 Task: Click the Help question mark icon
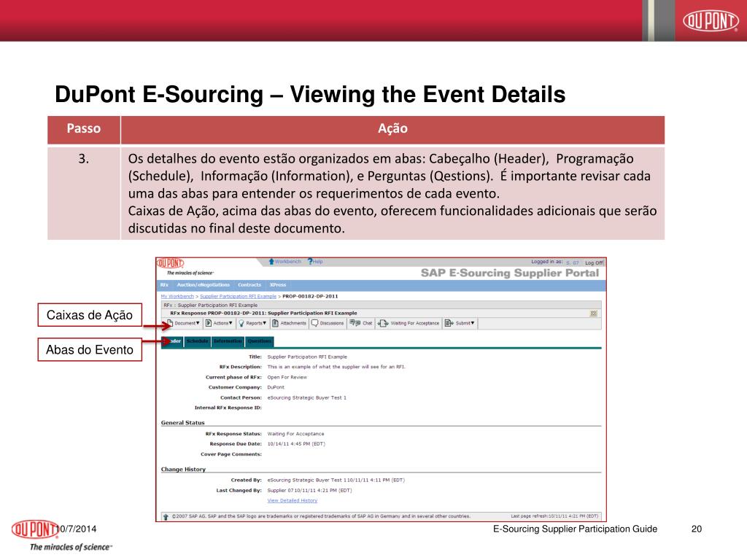(x=310, y=261)
